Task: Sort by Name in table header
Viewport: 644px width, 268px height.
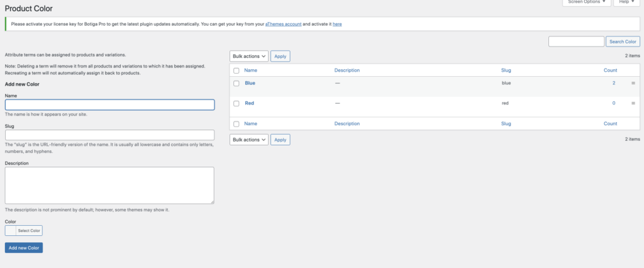Action: pos(250,70)
